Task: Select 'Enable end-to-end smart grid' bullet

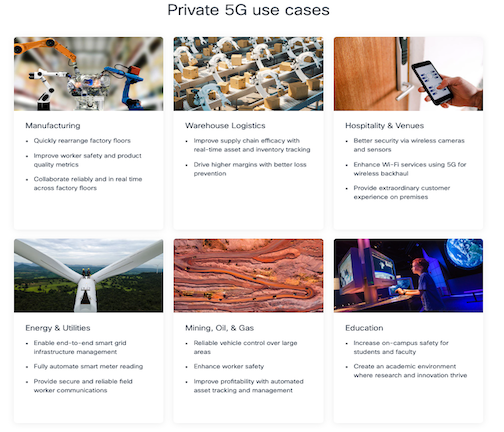Action: click(80, 347)
